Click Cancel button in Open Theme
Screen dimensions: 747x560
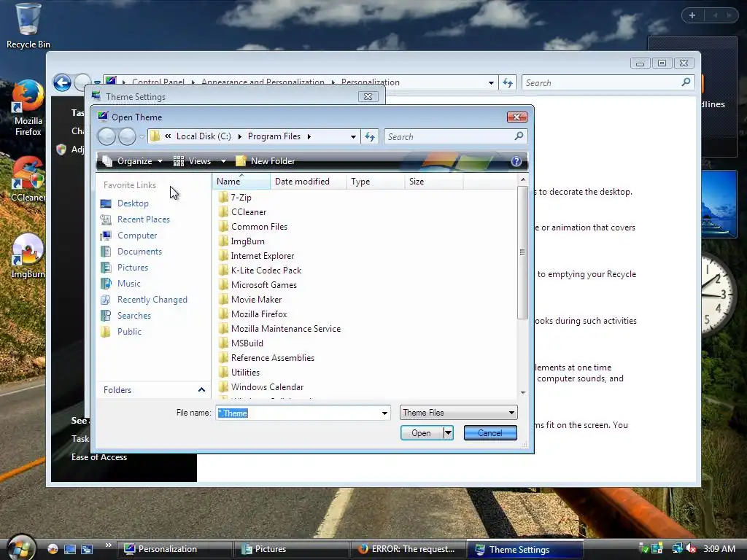click(490, 433)
